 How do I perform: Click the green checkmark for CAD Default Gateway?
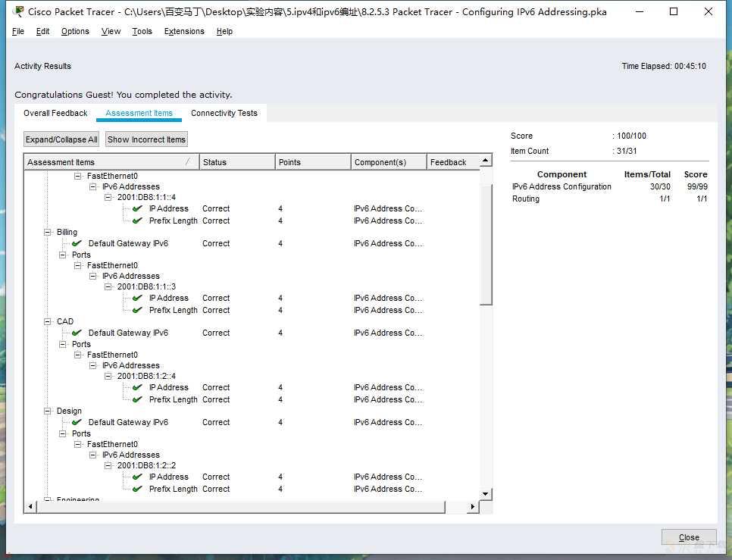(77, 333)
